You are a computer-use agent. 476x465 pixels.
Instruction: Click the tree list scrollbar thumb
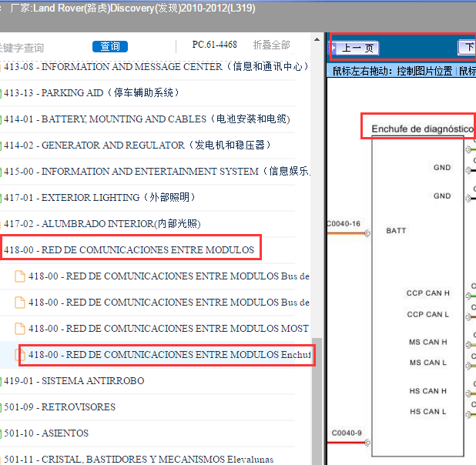pos(317,400)
